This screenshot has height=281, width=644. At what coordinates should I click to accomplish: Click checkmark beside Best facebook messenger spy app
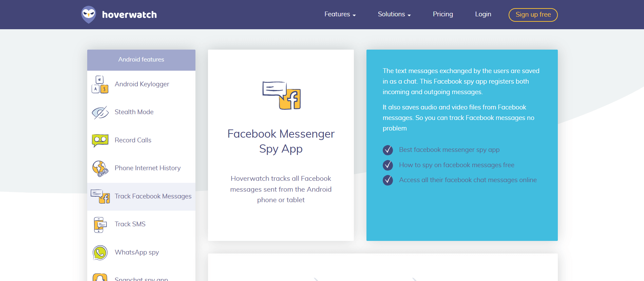point(388,150)
